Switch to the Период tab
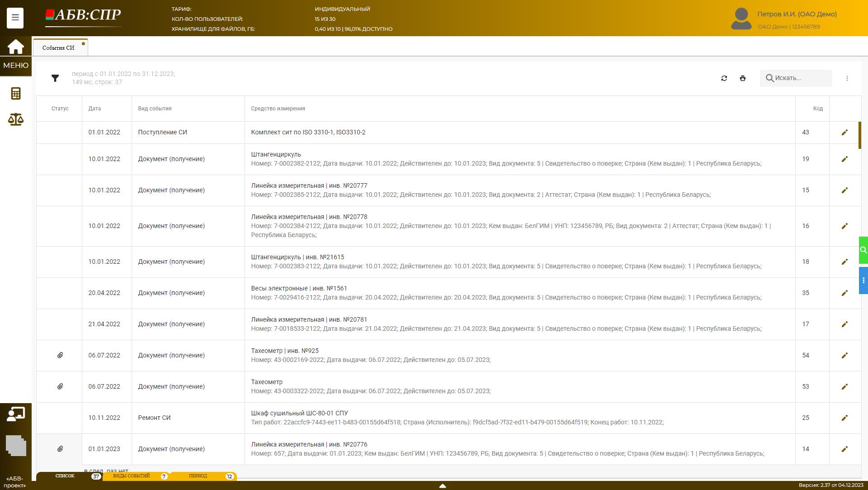The width and height of the screenshot is (868, 490). [198, 476]
